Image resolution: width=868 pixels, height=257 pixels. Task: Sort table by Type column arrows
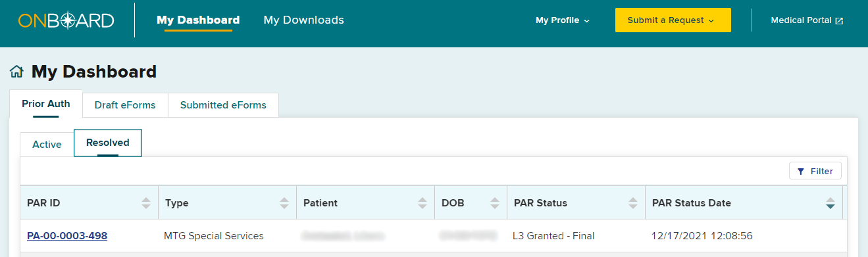point(284,203)
